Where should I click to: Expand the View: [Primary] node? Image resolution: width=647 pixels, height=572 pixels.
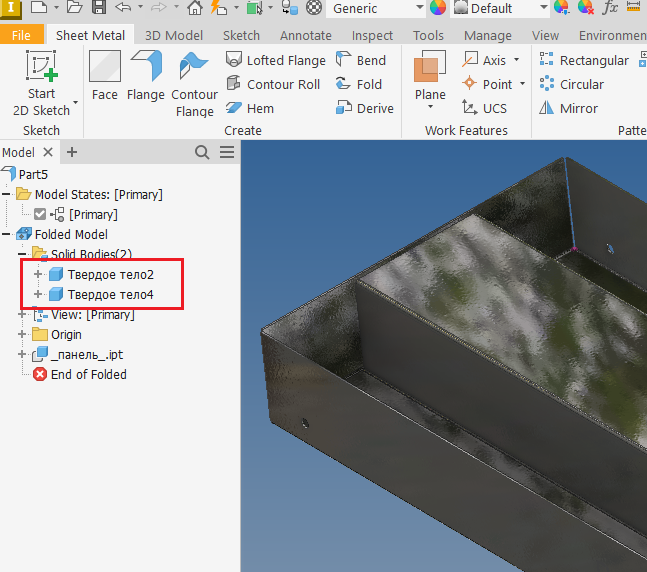click(22, 314)
